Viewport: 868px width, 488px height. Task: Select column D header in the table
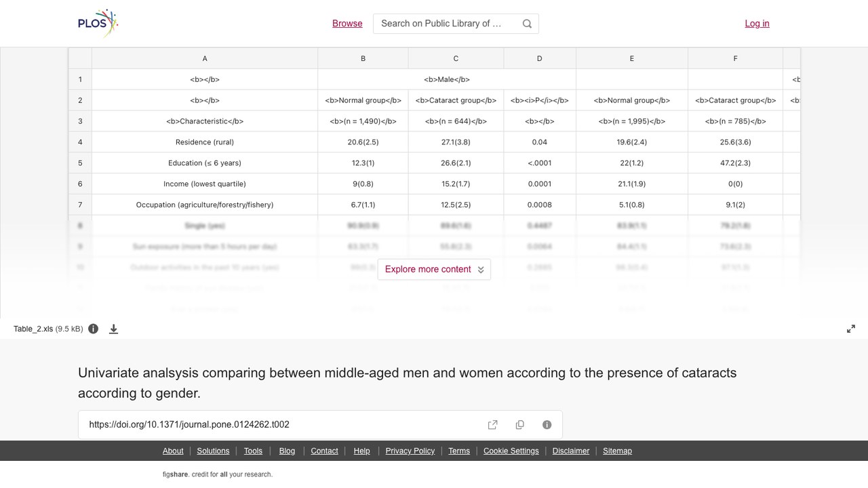[x=540, y=58]
